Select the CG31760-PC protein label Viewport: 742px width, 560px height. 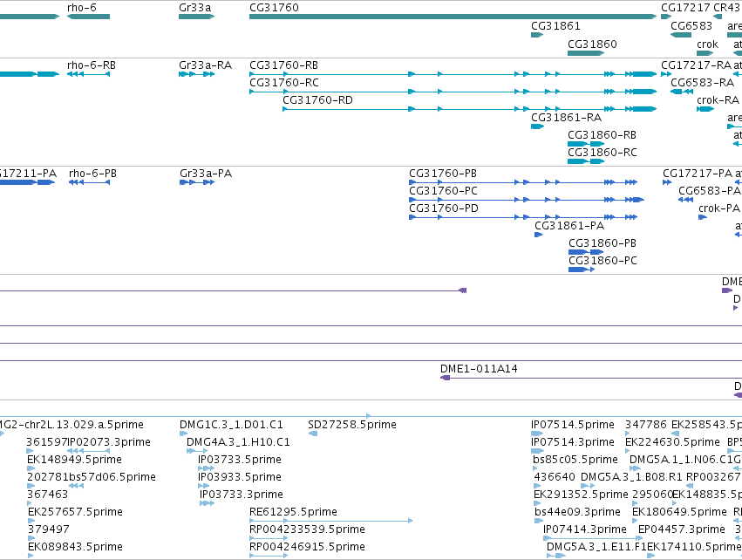click(444, 191)
